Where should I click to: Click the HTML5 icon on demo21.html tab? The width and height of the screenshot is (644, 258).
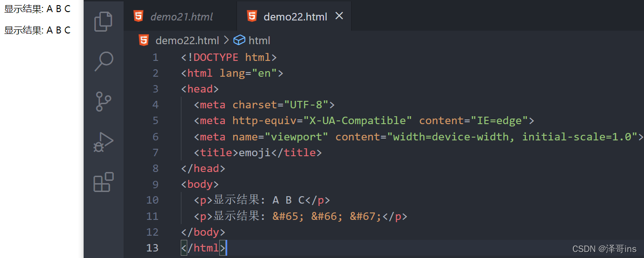(138, 16)
